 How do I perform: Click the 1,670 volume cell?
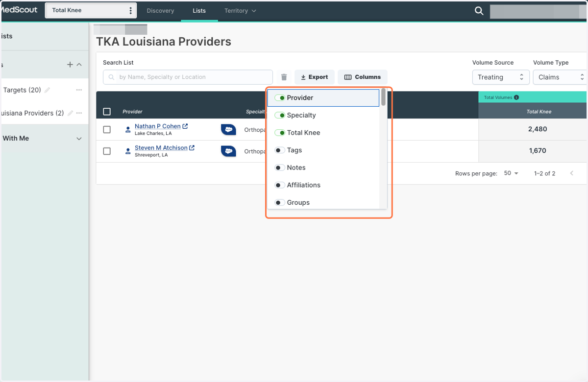click(x=538, y=151)
